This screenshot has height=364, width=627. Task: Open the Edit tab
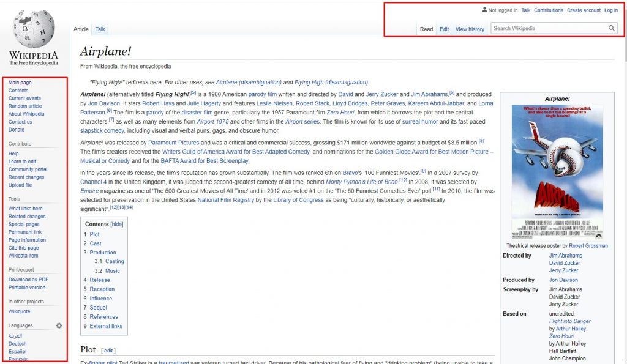click(445, 29)
